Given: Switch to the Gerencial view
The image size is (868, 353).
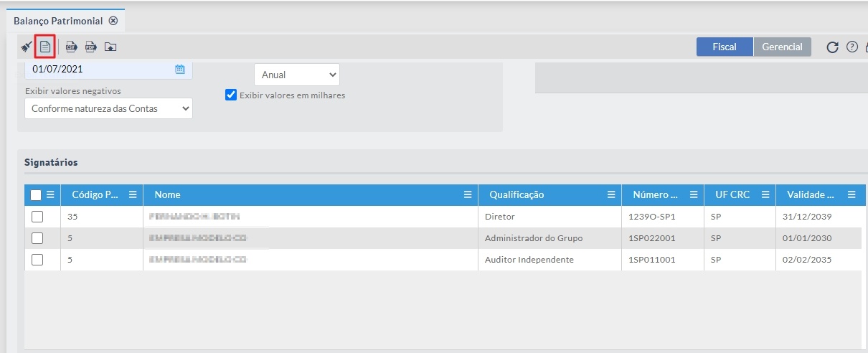Looking at the screenshot, I should click(782, 47).
